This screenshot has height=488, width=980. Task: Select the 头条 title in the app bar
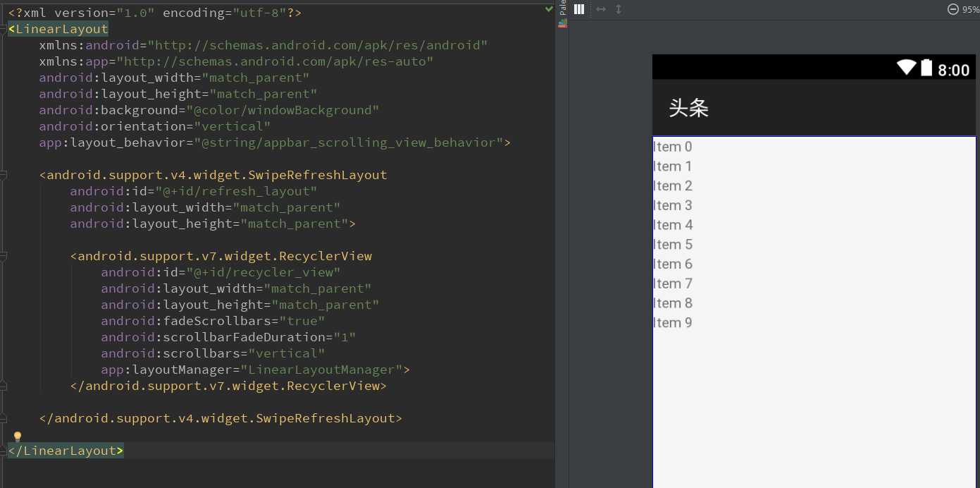pos(688,108)
